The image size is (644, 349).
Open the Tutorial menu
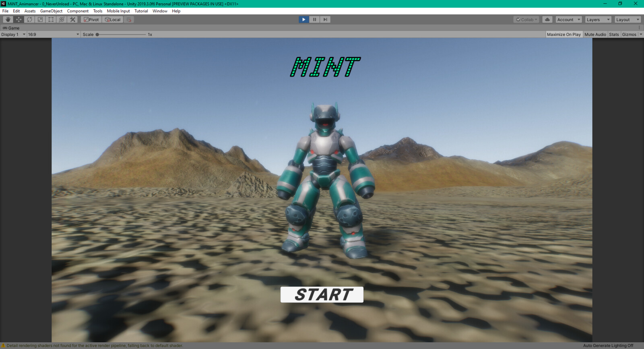pyautogui.click(x=141, y=11)
